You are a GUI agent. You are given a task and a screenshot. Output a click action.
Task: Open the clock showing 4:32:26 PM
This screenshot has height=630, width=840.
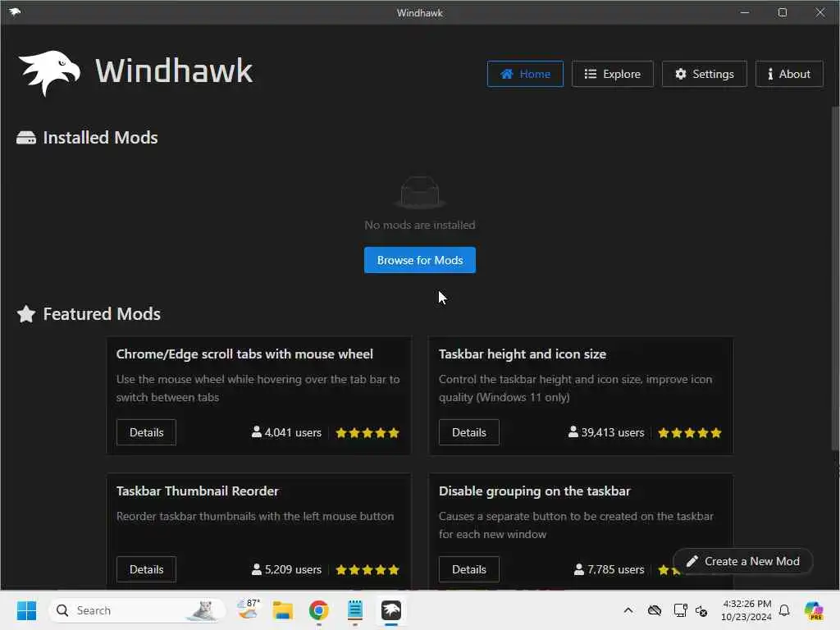746,610
